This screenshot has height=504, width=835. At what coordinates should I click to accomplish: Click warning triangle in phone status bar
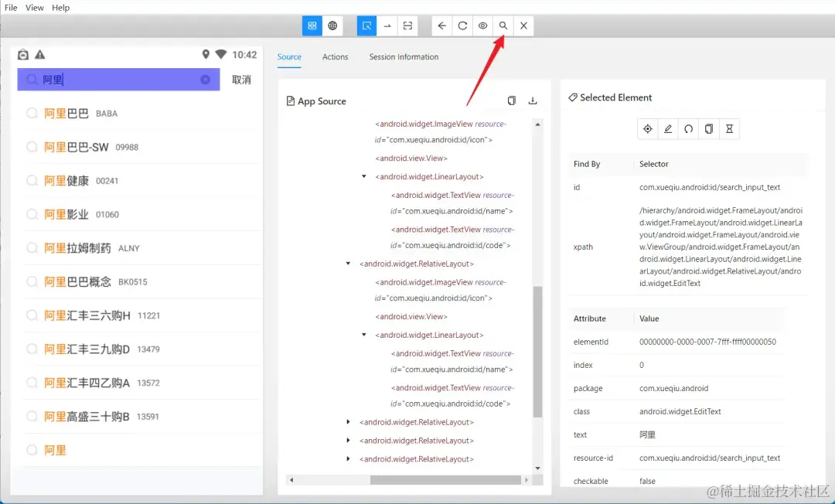click(x=40, y=54)
